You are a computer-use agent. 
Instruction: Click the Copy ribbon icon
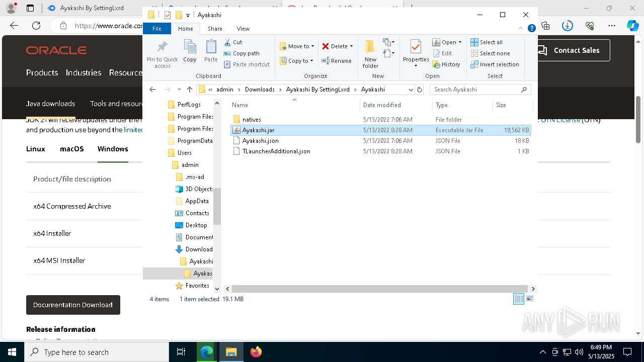tap(190, 51)
